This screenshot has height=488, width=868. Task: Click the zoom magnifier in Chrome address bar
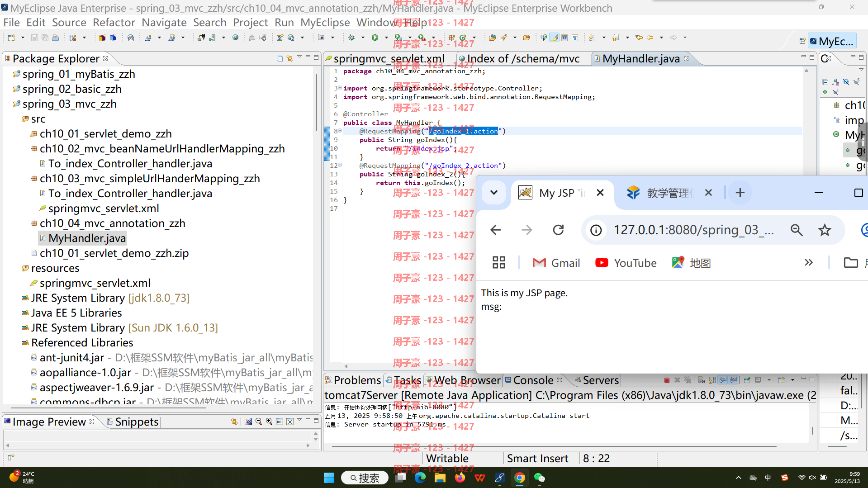(x=797, y=230)
